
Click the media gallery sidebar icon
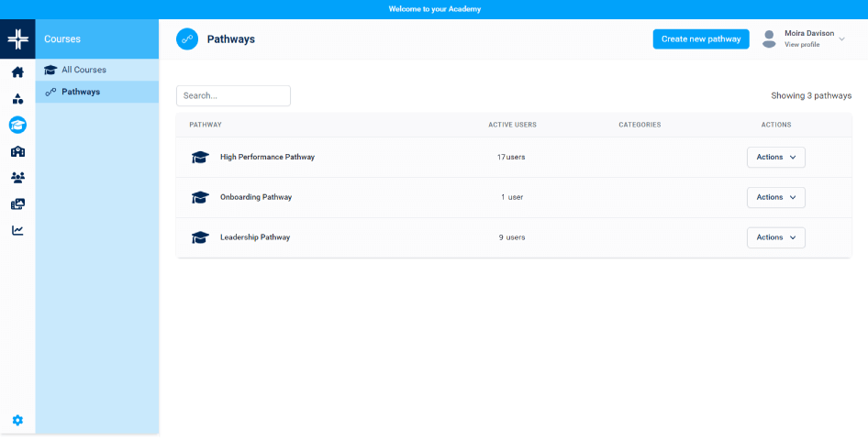(x=17, y=204)
